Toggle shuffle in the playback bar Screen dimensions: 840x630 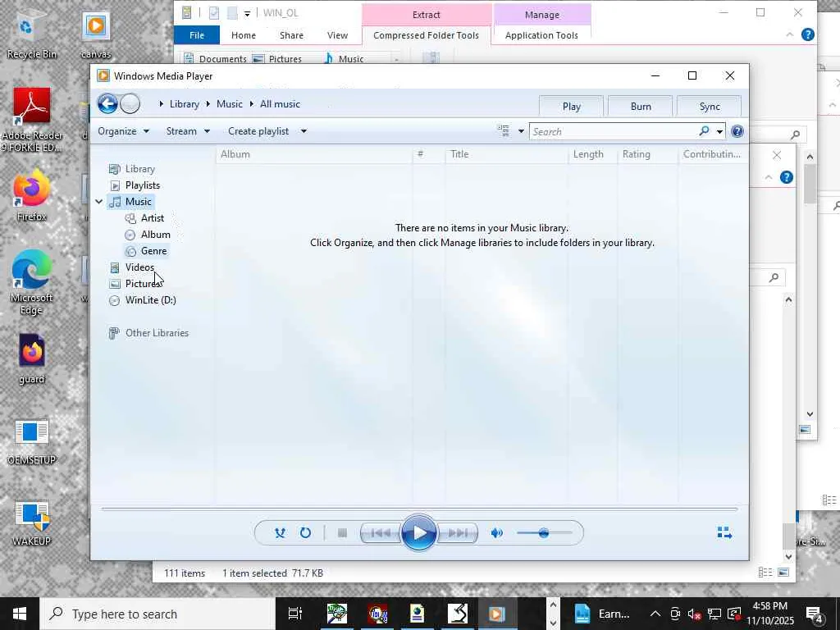pos(280,533)
